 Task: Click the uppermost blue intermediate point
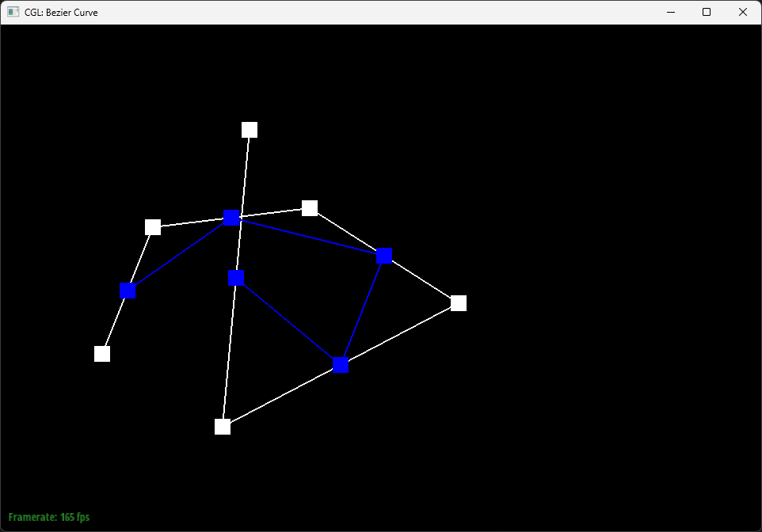pos(231,218)
